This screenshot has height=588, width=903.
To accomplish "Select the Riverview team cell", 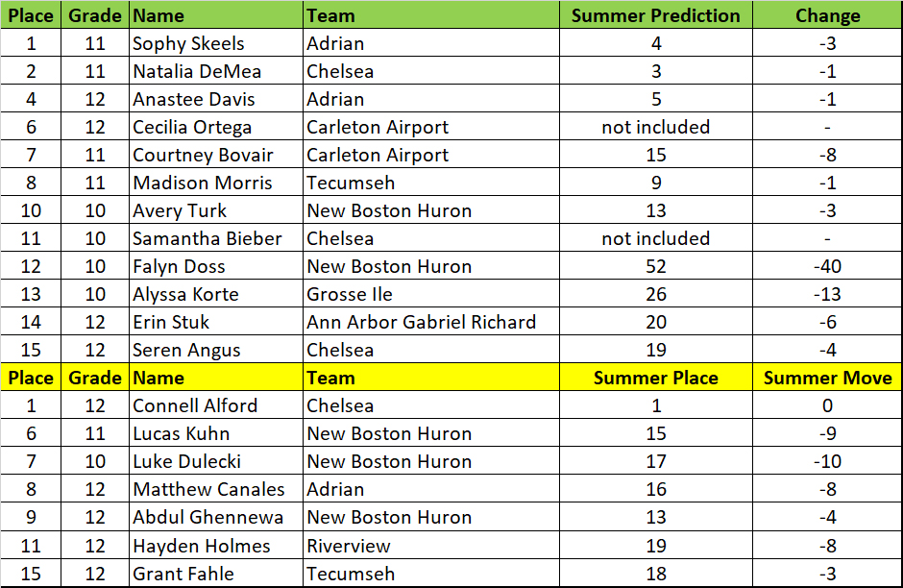I will [x=349, y=546].
